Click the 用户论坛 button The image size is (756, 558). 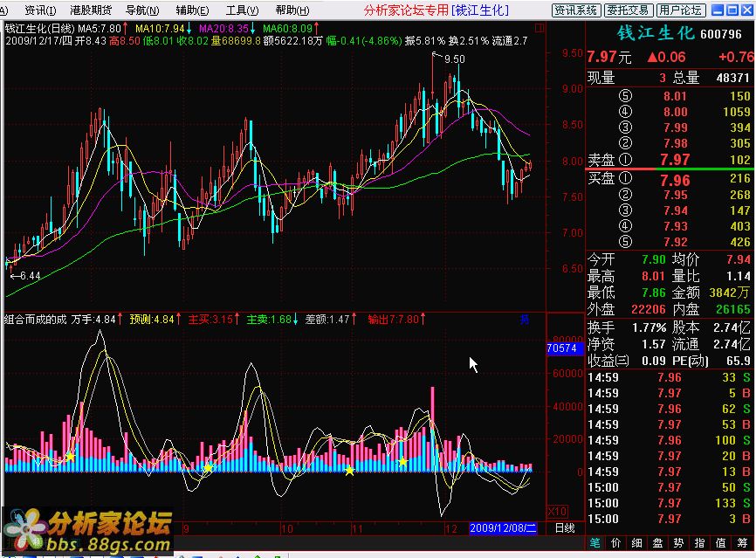(682, 10)
